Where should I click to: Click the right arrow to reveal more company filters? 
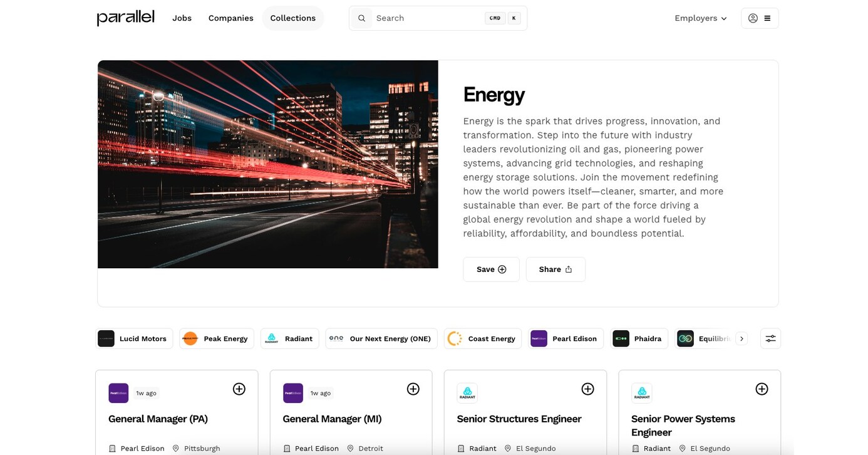coord(741,338)
